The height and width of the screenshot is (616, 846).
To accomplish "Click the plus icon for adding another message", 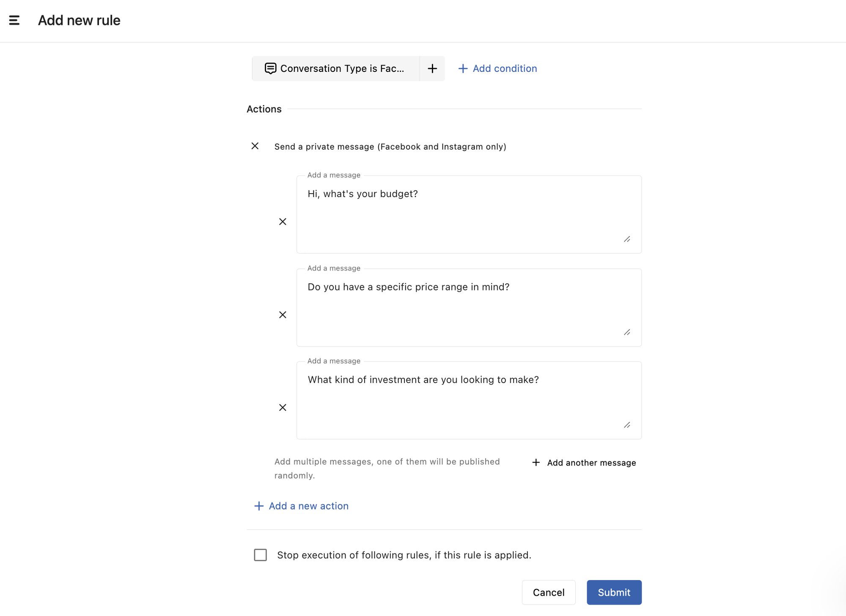I will (x=536, y=463).
